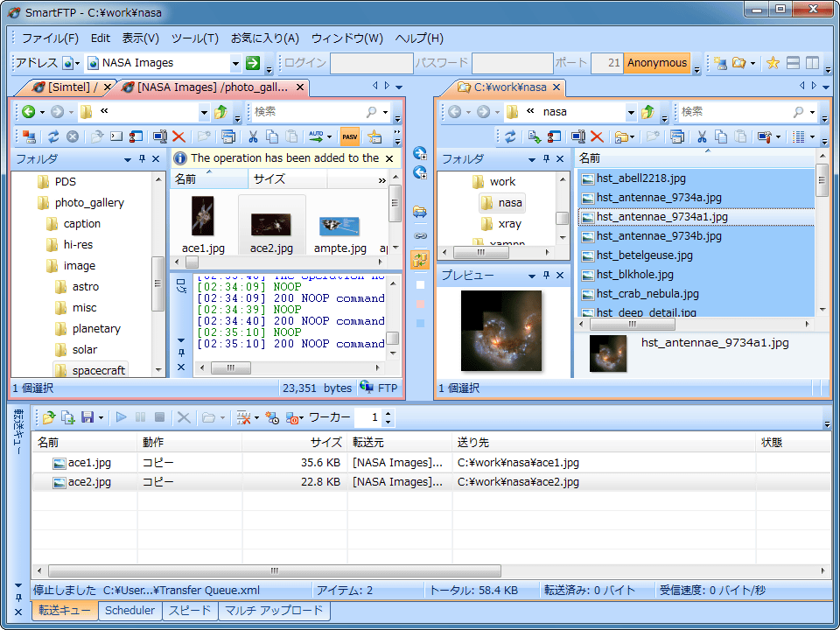Click the blue color square between panes

click(x=421, y=324)
